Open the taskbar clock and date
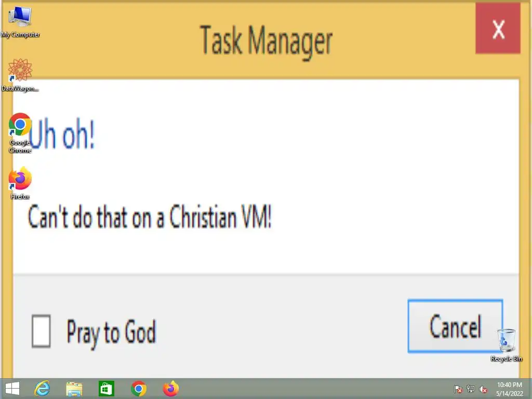532x399 pixels. point(509,389)
